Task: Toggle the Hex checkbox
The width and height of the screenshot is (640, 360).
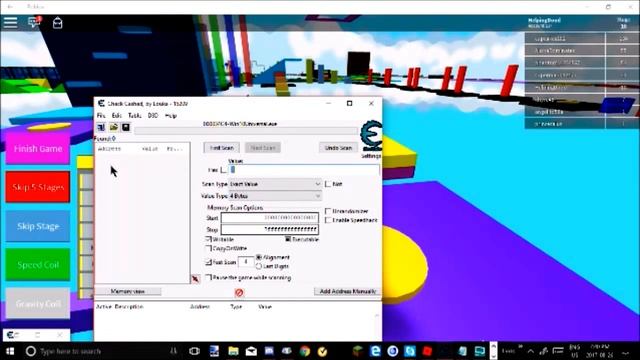Action: (223, 170)
